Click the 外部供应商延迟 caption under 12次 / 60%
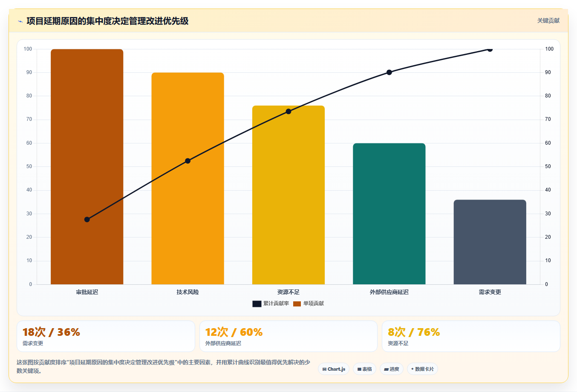Viewport: 577px width, 392px height. (223, 343)
